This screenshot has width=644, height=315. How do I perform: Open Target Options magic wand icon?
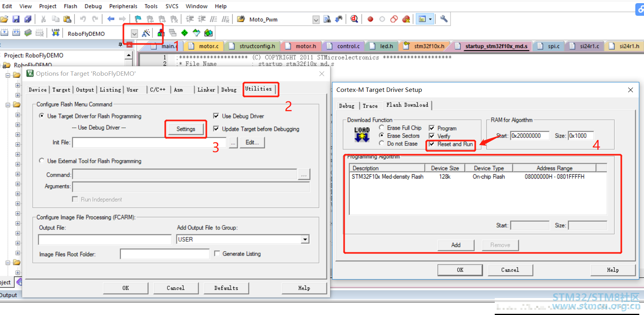146,33
